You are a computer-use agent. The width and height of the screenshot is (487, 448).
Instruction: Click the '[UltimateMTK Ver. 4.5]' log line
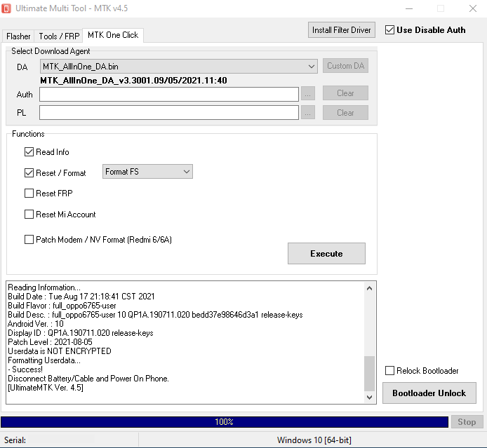(x=46, y=388)
